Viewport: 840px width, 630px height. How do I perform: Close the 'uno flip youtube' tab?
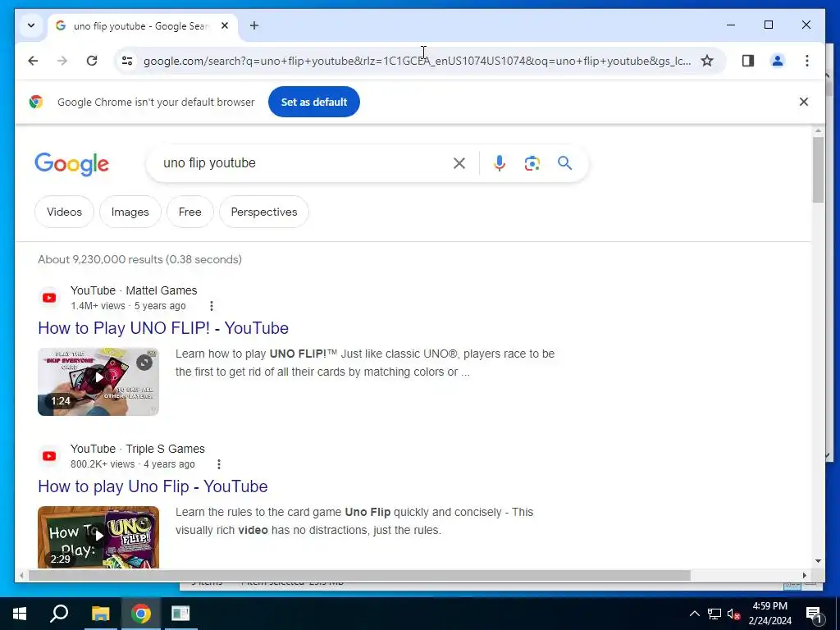coord(225,25)
